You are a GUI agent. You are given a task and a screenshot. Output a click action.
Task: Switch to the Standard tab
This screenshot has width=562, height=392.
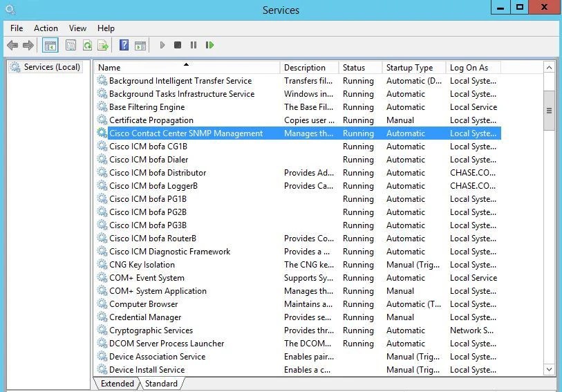click(161, 384)
